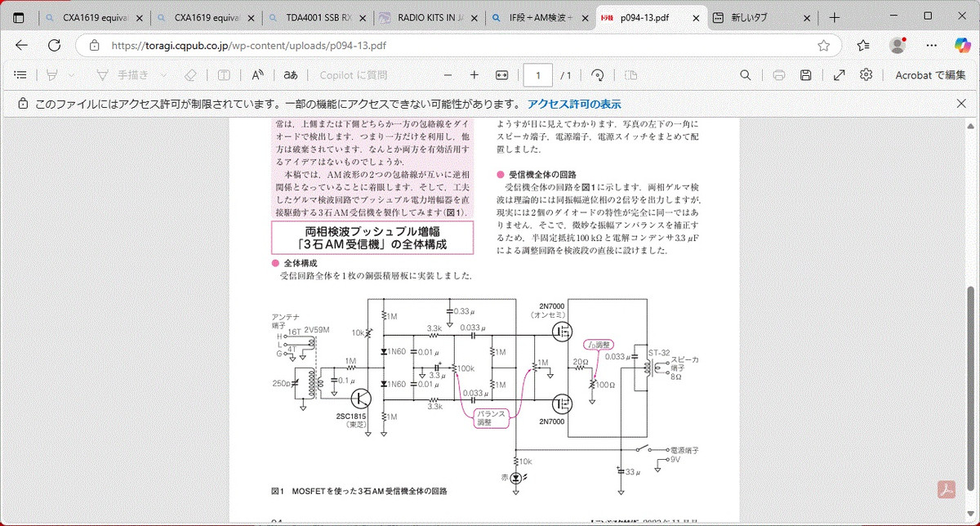Open the browser tab actions menu
Viewport: 980px width, 526px height.
tap(19, 17)
